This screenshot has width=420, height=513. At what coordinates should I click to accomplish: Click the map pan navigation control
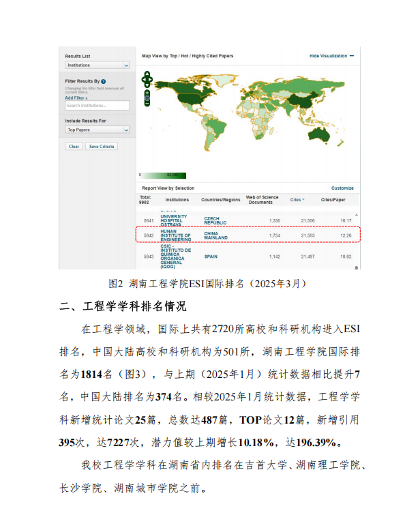[x=147, y=79]
